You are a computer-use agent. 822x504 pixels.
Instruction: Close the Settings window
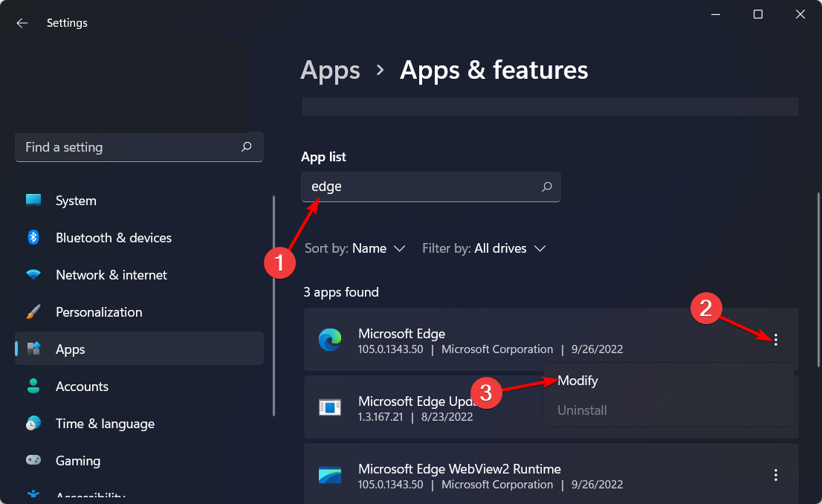tap(800, 14)
